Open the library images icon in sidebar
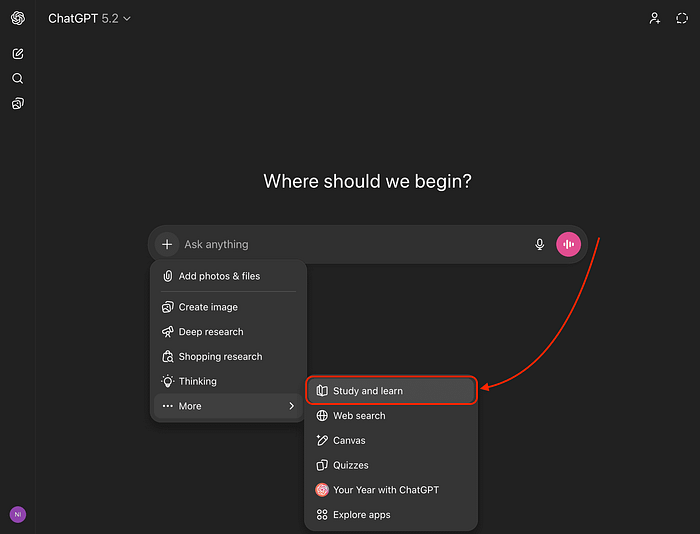 18,103
